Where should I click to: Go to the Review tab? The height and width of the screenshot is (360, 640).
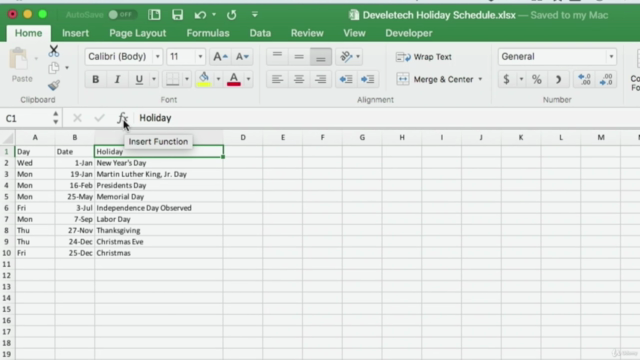click(x=307, y=33)
